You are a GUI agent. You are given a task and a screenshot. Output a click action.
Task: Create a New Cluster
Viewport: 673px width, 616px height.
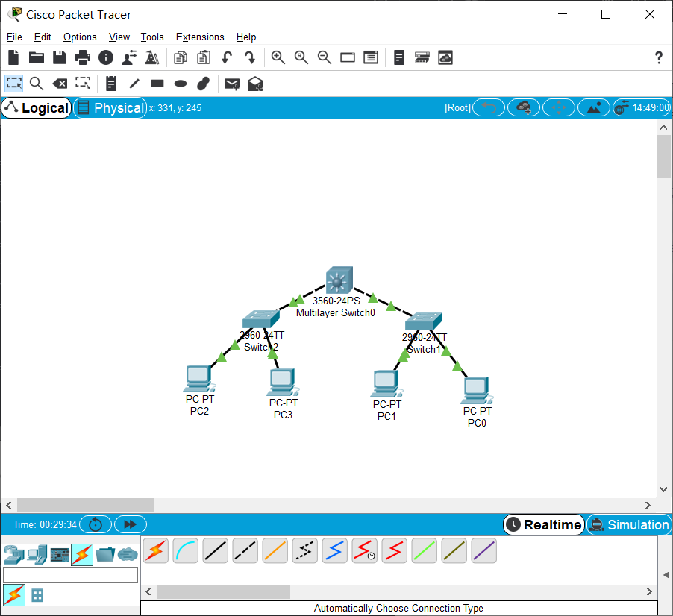point(524,107)
